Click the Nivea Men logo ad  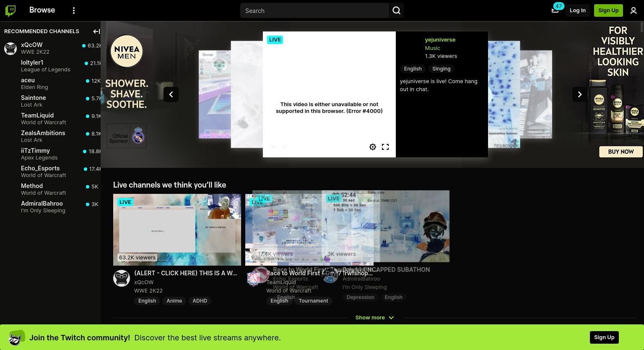(x=127, y=51)
